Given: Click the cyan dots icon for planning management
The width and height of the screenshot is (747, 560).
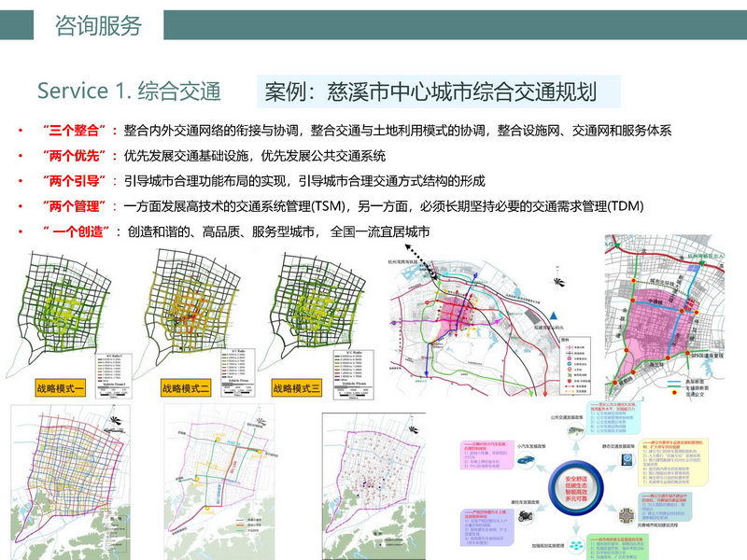Looking at the screenshot, I should [x=576, y=545].
